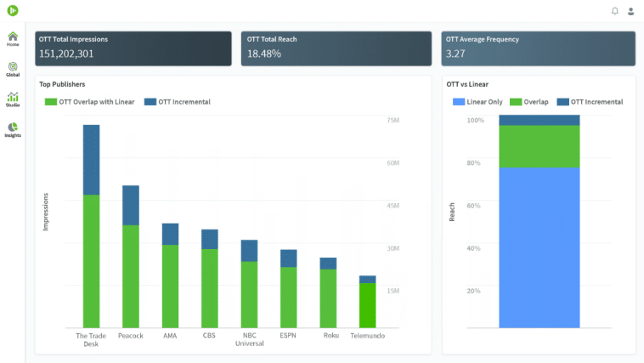The width and height of the screenshot is (644, 363).
Task: Click the Linear Only stacked bar segment
Action: tap(539, 247)
